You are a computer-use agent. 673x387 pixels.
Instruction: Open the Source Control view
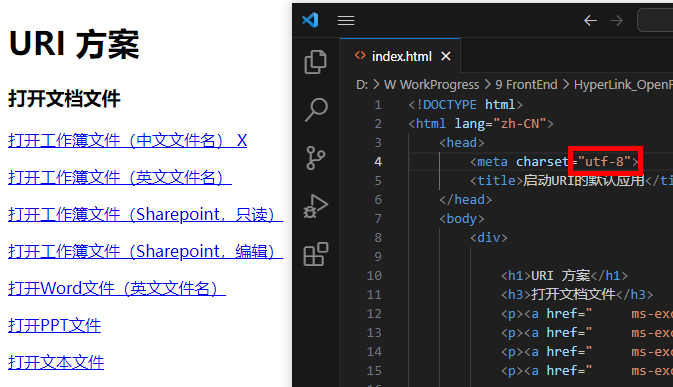click(x=315, y=158)
